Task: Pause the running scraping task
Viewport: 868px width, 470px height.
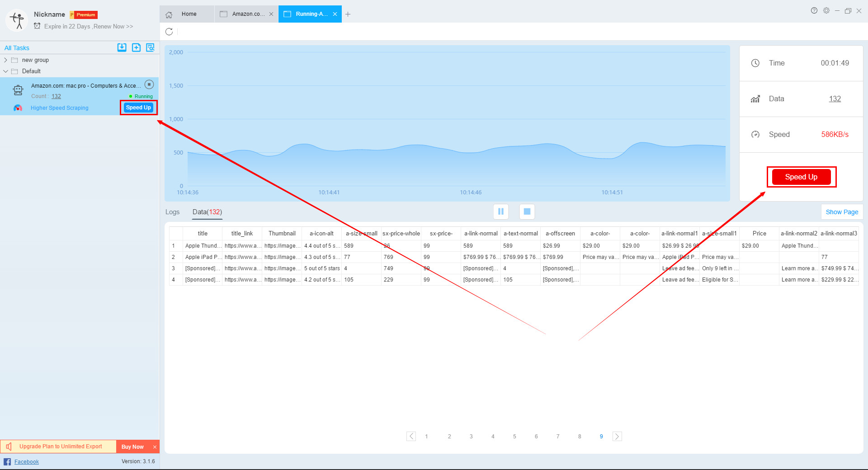Action: pyautogui.click(x=501, y=211)
